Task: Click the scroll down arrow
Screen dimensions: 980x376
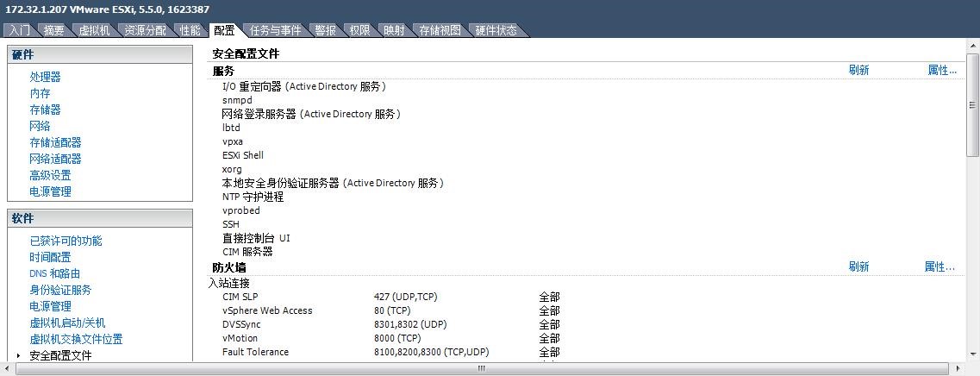Action: (x=972, y=355)
